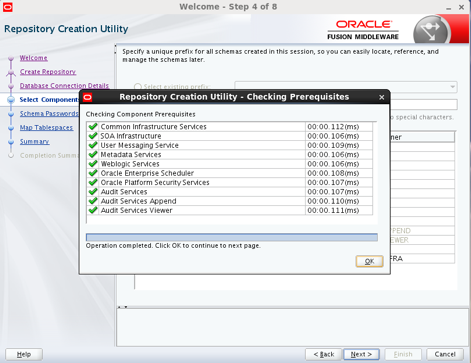The height and width of the screenshot is (363, 471).
Task: Click the checkmark icon for User Messaging Service
Action: [93, 145]
